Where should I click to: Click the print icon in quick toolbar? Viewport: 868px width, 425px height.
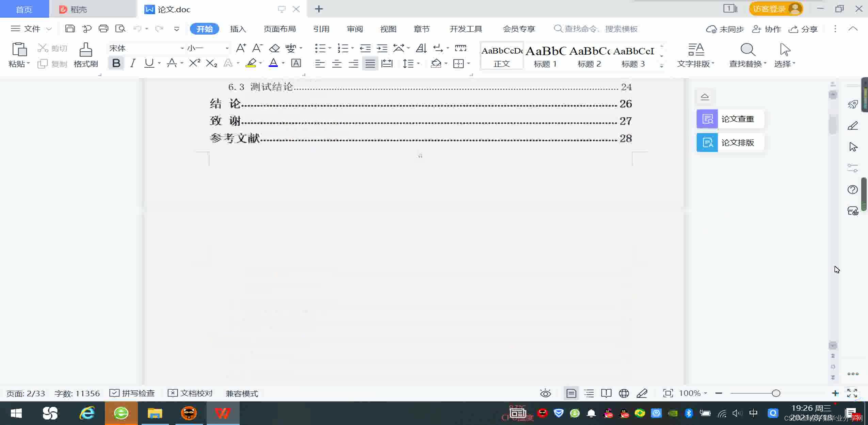click(103, 29)
